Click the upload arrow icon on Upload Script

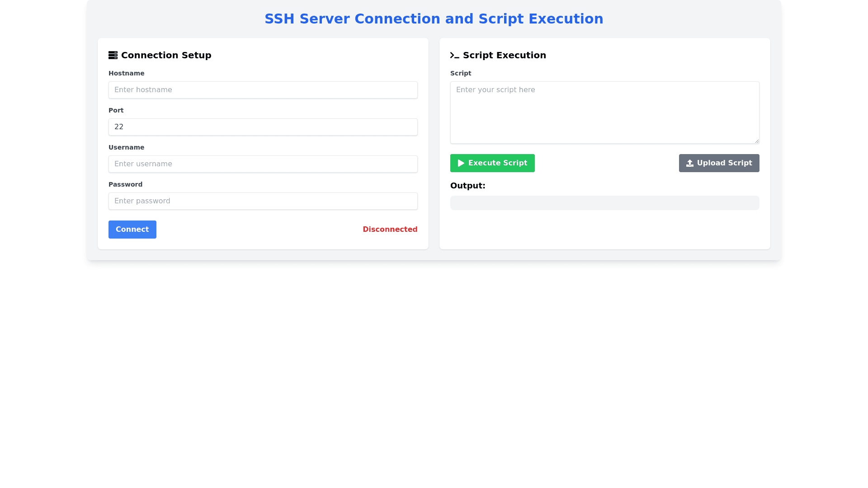point(689,163)
